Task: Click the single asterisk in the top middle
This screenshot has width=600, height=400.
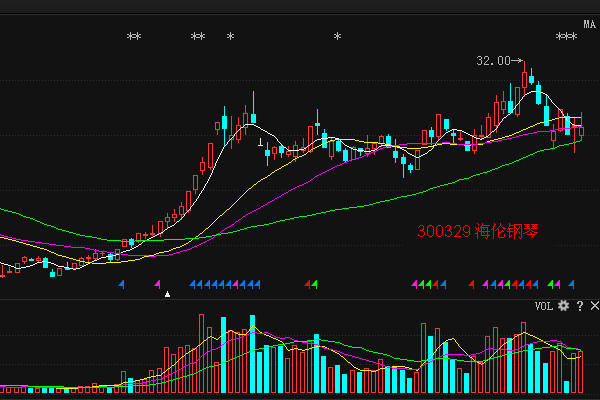Action: (338, 38)
